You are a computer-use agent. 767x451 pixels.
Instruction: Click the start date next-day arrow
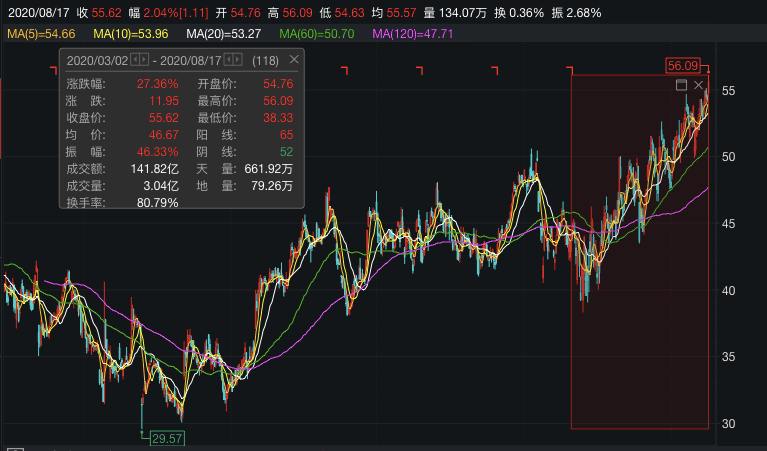[x=143, y=60]
